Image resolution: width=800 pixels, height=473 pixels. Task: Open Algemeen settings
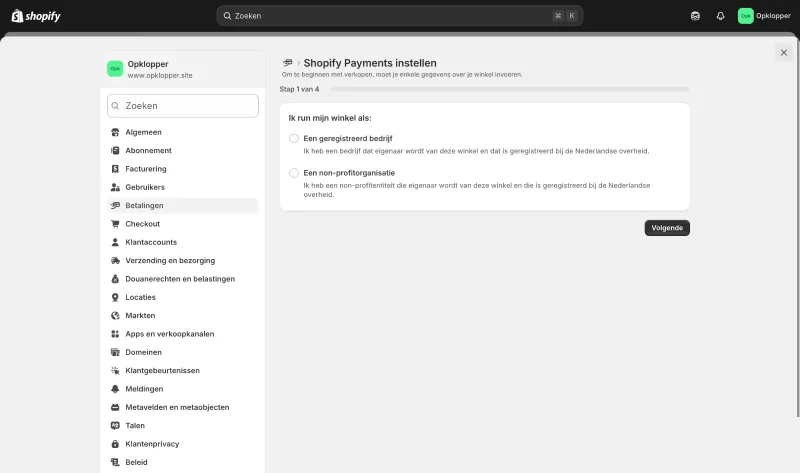tap(183, 132)
